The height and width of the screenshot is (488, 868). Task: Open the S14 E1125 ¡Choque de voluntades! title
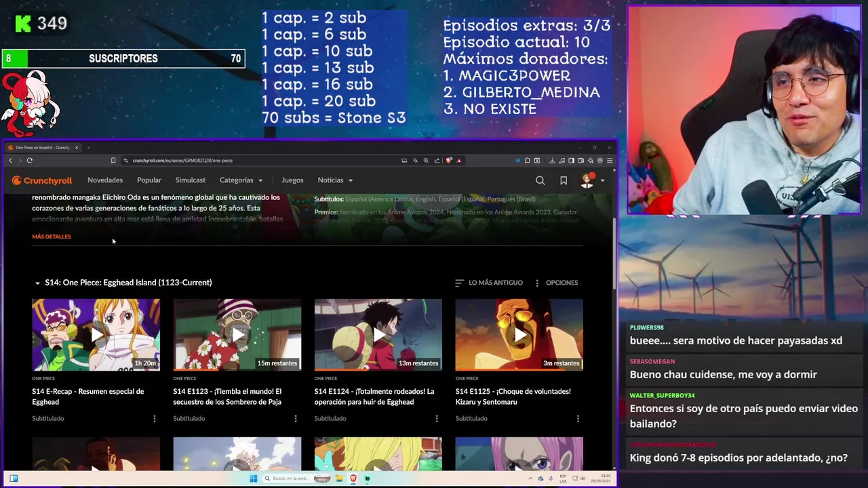(513, 396)
